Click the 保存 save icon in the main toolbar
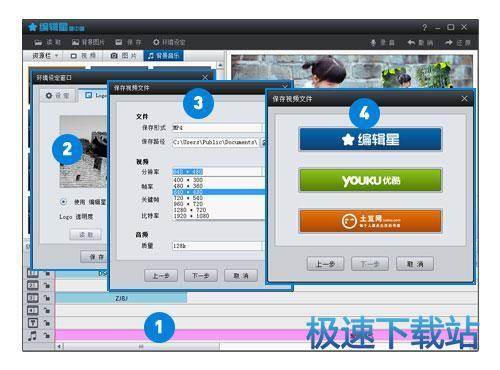Screen dimensions: 500x370 pyautogui.click(x=119, y=42)
